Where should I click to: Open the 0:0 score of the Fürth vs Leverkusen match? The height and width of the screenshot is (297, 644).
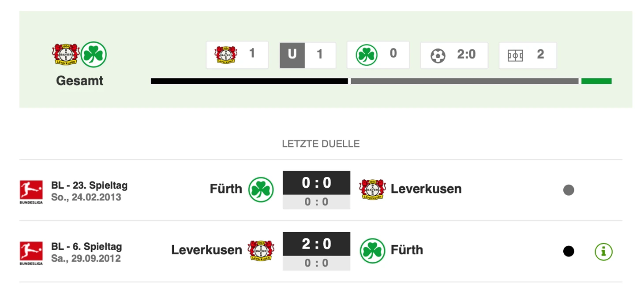tap(316, 183)
